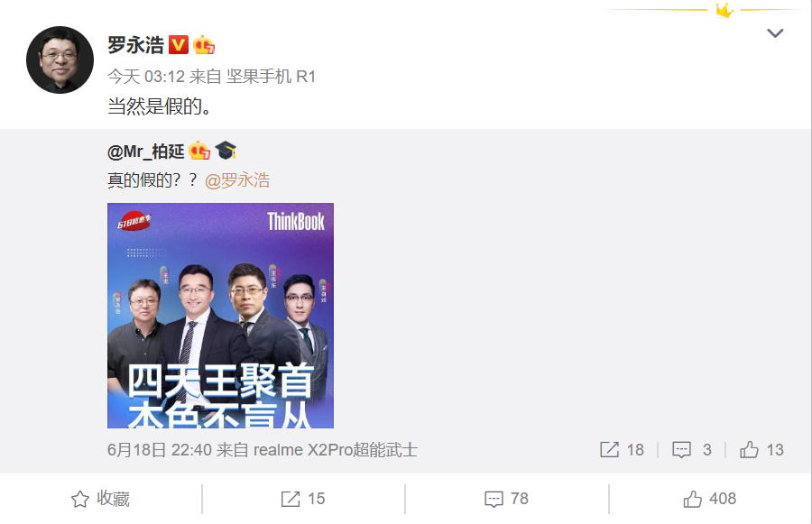Click the crown membership badge beside 罗永浩
812x524 pixels.
click(204, 45)
